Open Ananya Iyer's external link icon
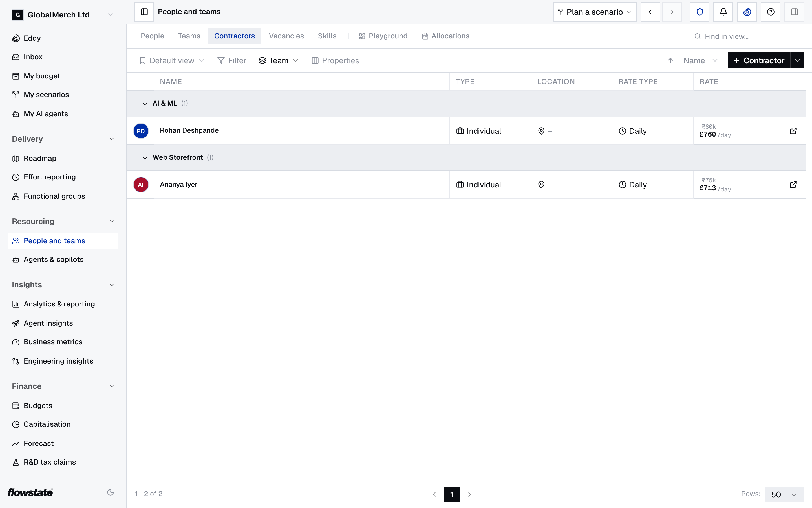This screenshot has height=508, width=812. [793, 185]
